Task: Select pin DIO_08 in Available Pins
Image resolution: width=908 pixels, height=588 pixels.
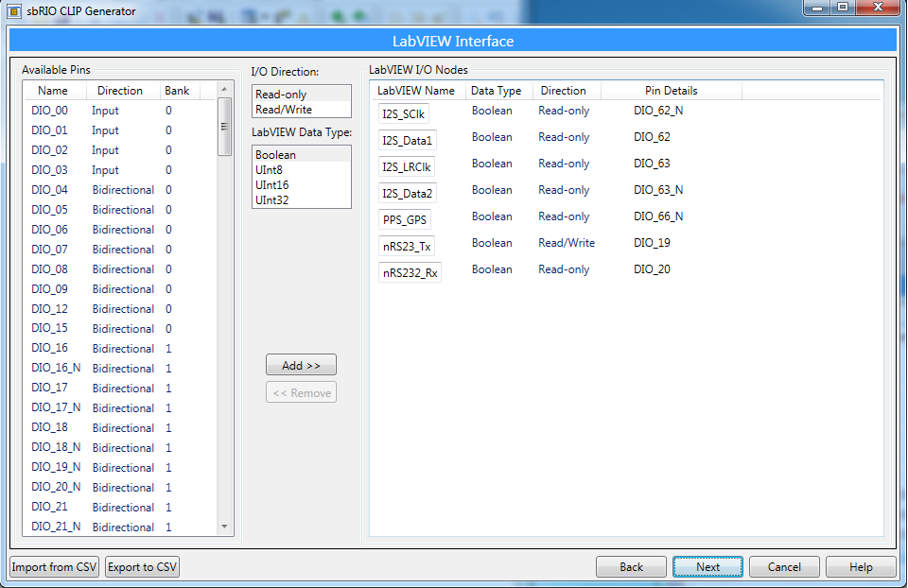Action: click(x=120, y=269)
